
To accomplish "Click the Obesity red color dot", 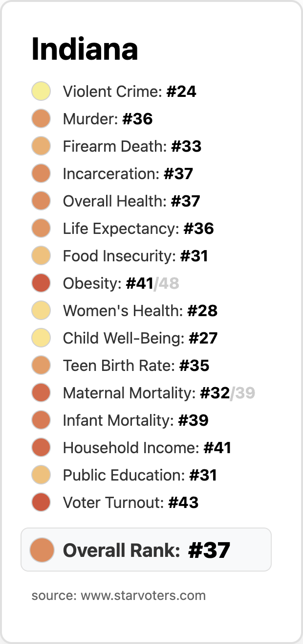I will [41, 283].
